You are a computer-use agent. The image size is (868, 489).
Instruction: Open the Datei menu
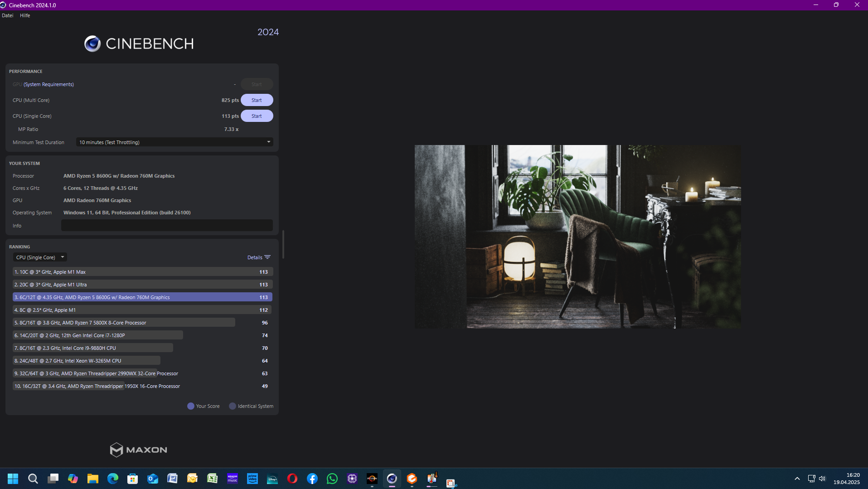(7, 15)
